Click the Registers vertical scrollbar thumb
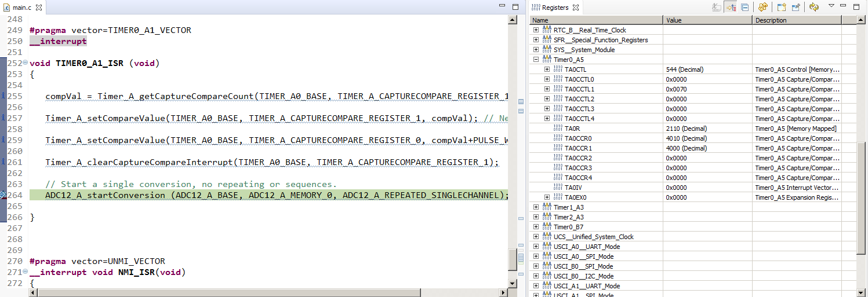 pos(861,197)
